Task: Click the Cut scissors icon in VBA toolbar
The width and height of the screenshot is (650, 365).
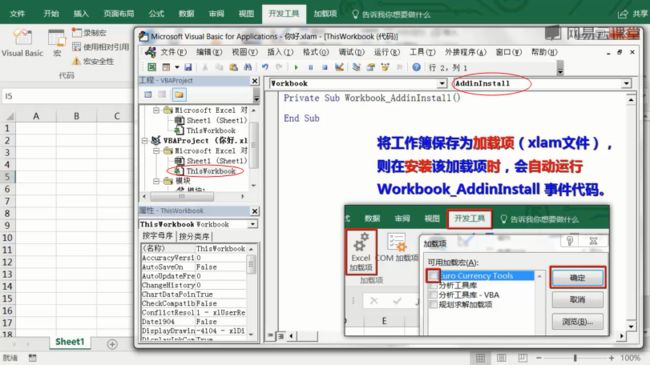Action: pos(205,67)
